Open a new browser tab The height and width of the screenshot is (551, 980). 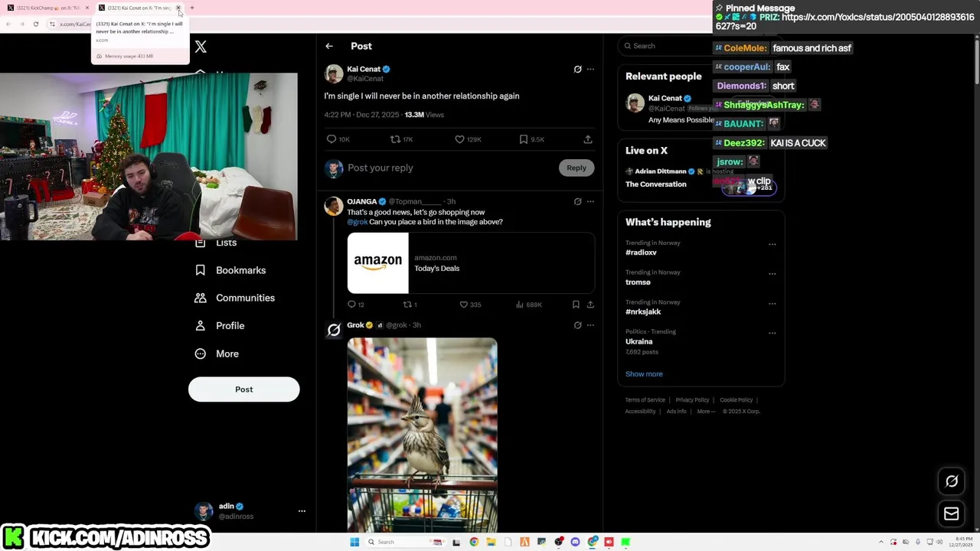pos(192,8)
